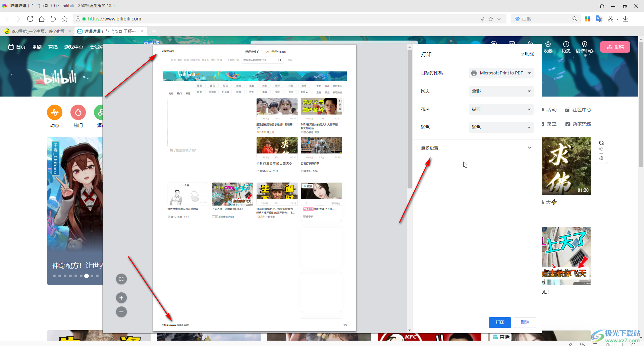Click the skin shirt icon in title bar
The height and width of the screenshot is (346, 644).
coord(602,6)
